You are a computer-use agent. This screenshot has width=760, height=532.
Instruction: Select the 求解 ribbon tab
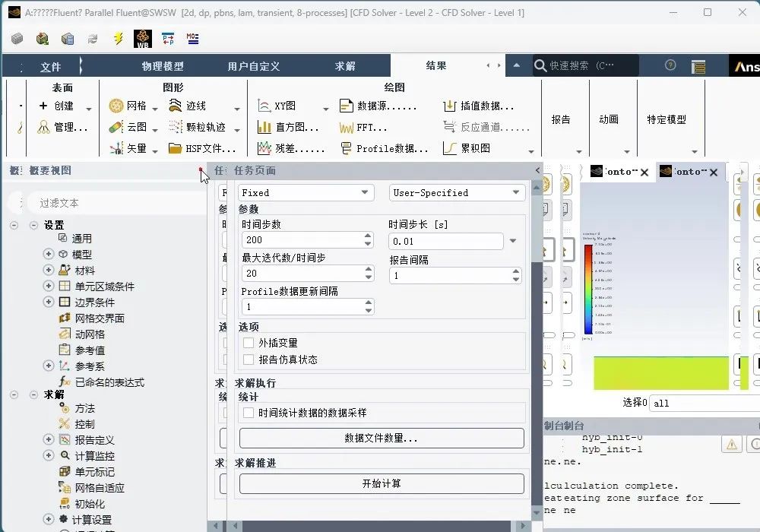pyautogui.click(x=345, y=66)
